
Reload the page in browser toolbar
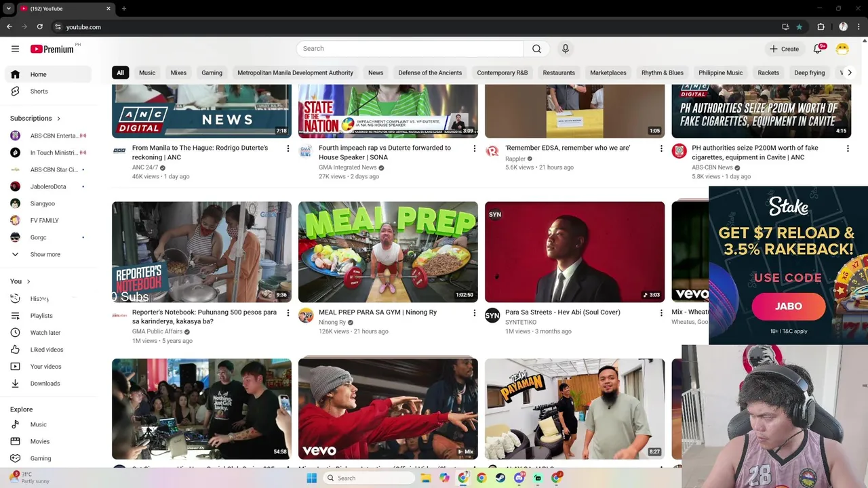40,27
